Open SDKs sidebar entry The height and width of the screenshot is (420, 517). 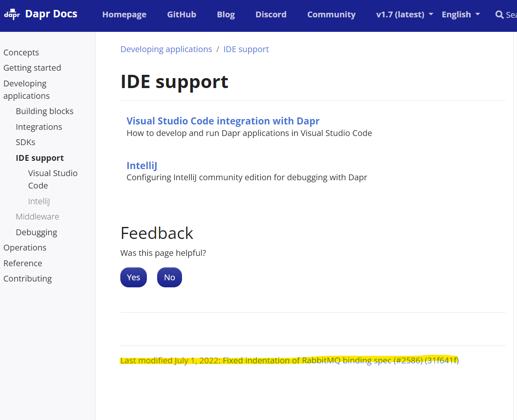pos(26,142)
